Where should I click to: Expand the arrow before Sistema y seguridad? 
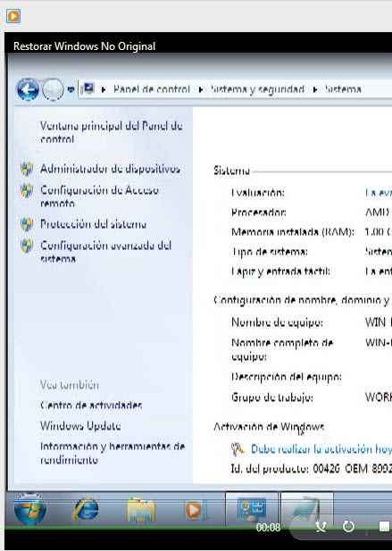point(201,89)
